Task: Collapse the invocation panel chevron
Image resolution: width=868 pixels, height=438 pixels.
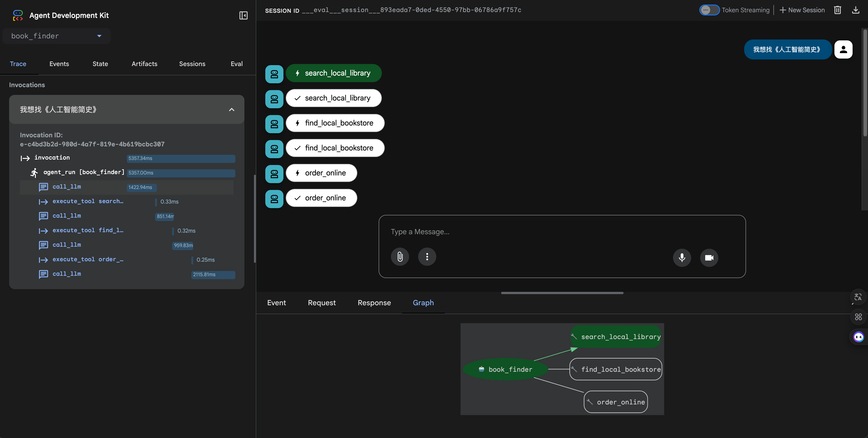Action: (x=232, y=110)
